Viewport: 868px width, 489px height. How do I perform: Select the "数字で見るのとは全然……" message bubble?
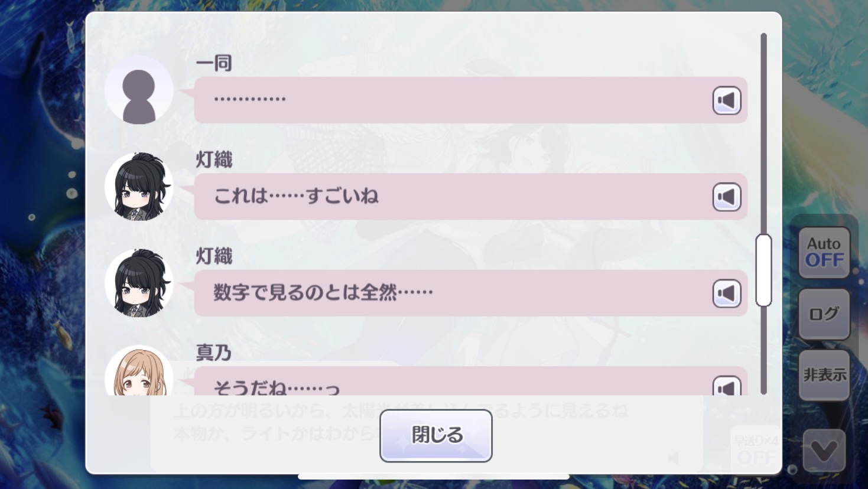click(x=449, y=294)
